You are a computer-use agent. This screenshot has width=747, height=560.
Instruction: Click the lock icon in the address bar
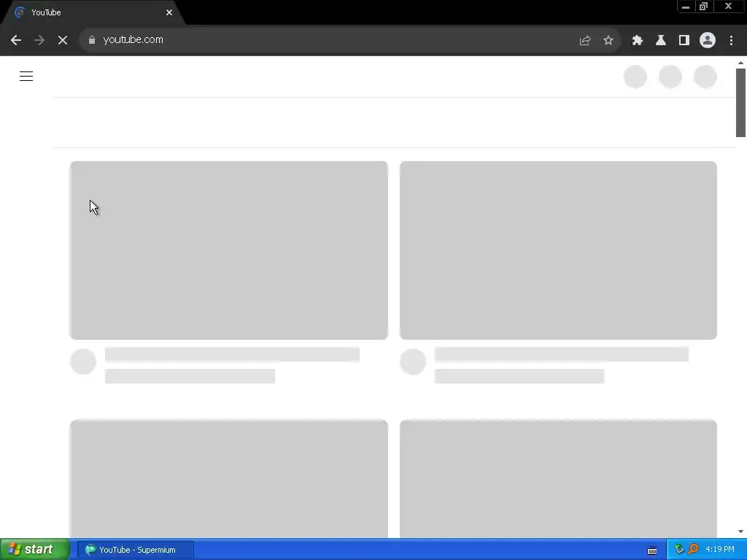tap(92, 40)
